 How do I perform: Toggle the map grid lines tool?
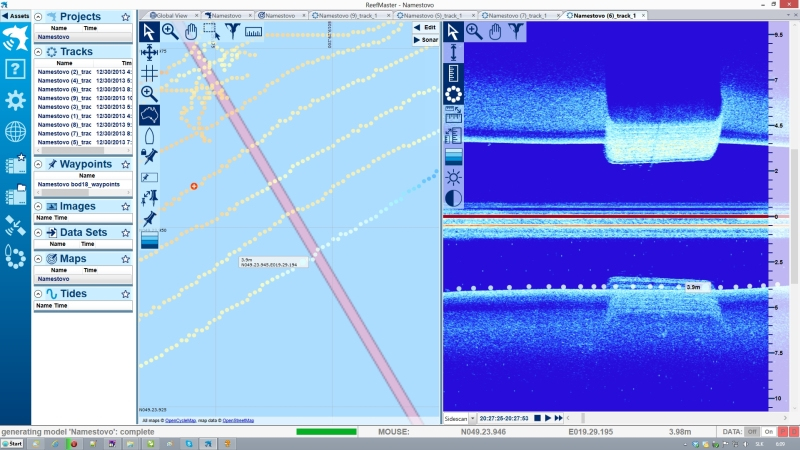149,73
